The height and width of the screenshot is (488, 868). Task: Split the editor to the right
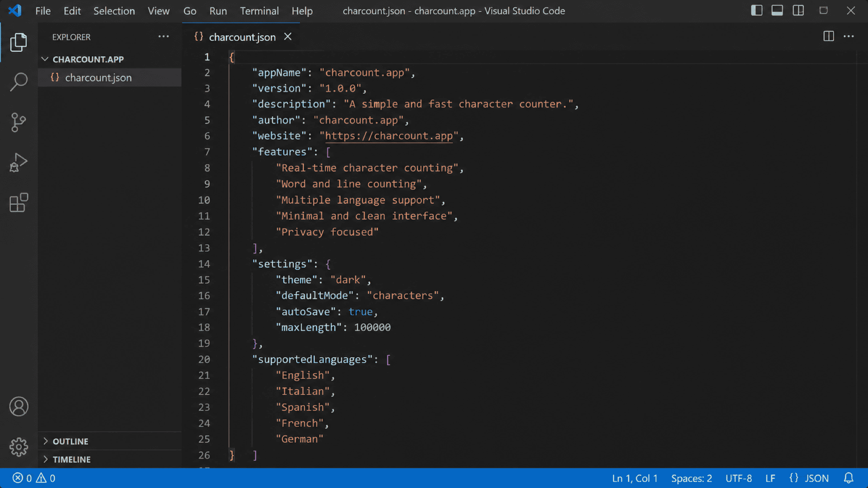pos(829,36)
